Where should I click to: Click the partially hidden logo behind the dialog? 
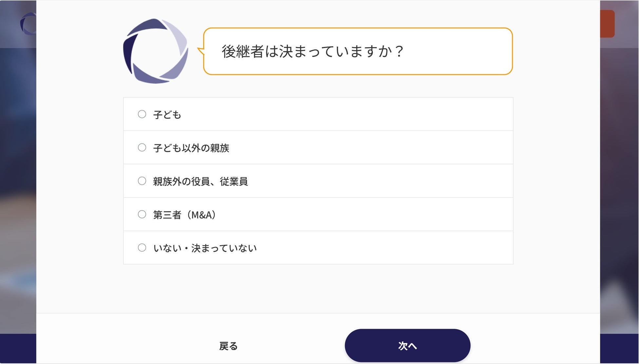[x=28, y=24]
